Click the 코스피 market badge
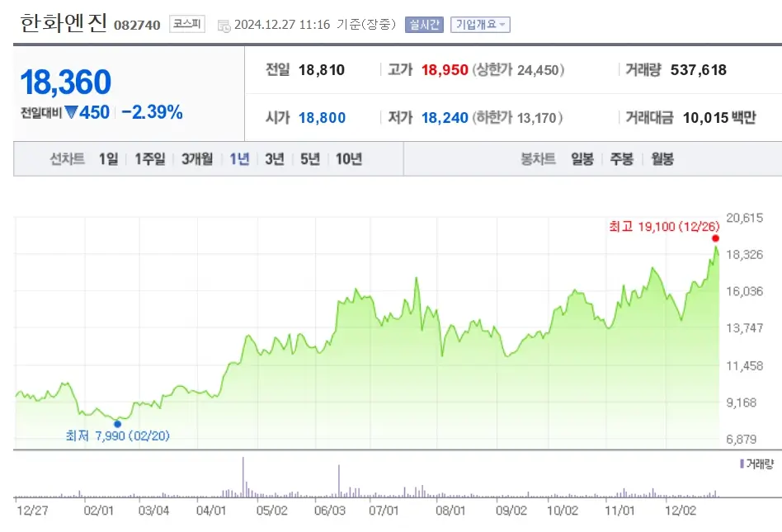The height and width of the screenshot is (532, 782). pos(187,24)
